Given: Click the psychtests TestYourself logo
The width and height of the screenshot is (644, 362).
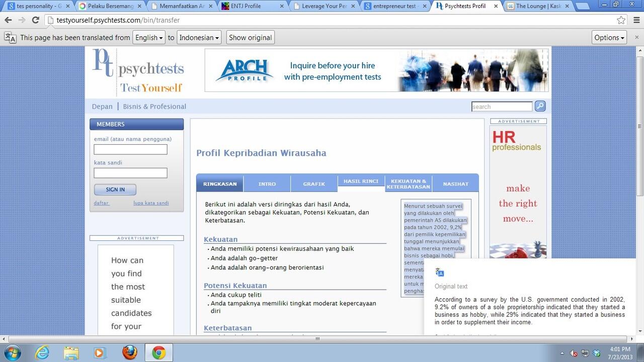Looking at the screenshot, I should pyautogui.click(x=138, y=71).
